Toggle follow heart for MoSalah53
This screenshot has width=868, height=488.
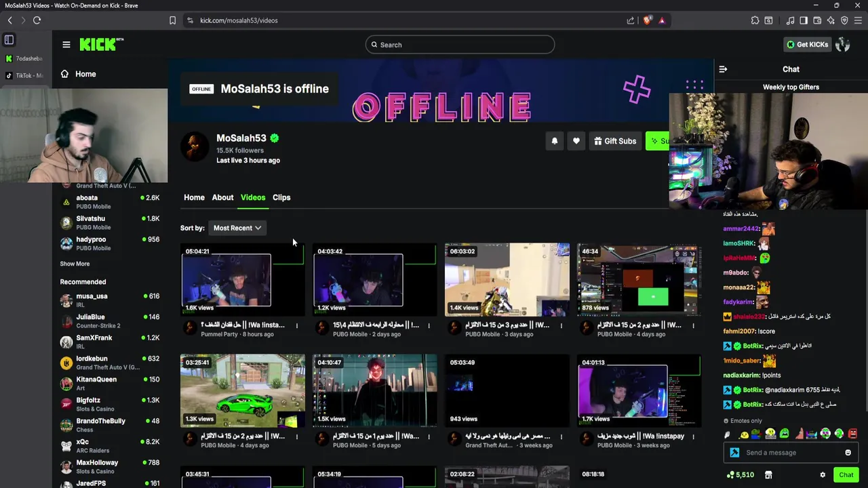pos(576,141)
